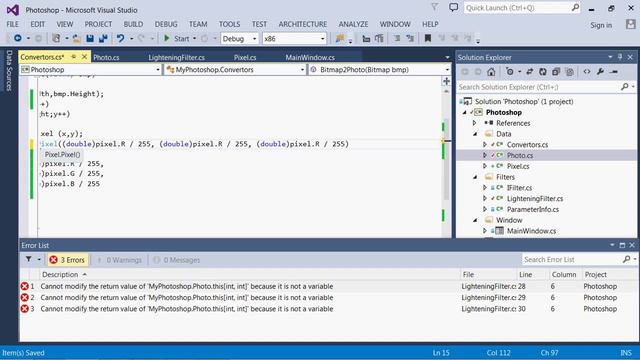Click the uncomment lines icon
The width and height of the screenshot is (640, 360).
[410, 38]
